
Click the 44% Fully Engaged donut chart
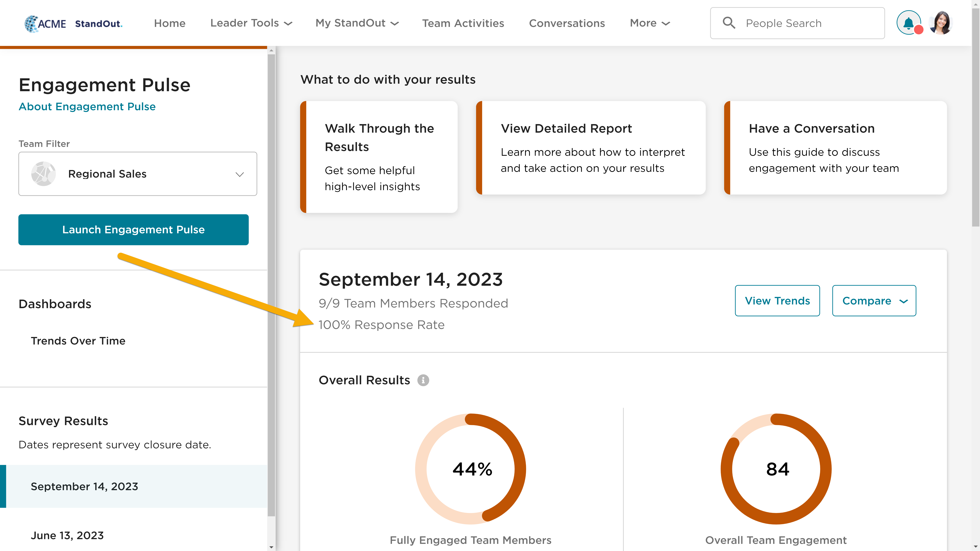click(471, 469)
